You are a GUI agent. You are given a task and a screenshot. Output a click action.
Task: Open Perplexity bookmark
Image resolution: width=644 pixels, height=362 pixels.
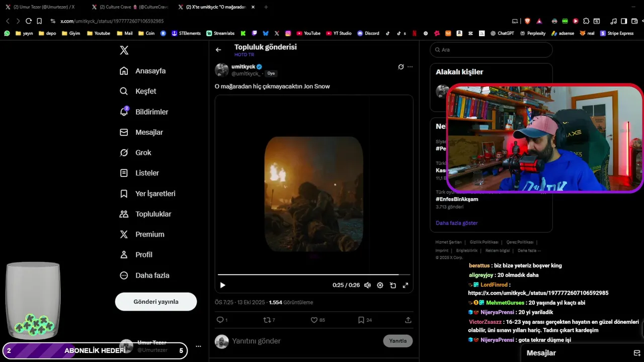click(x=533, y=33)
